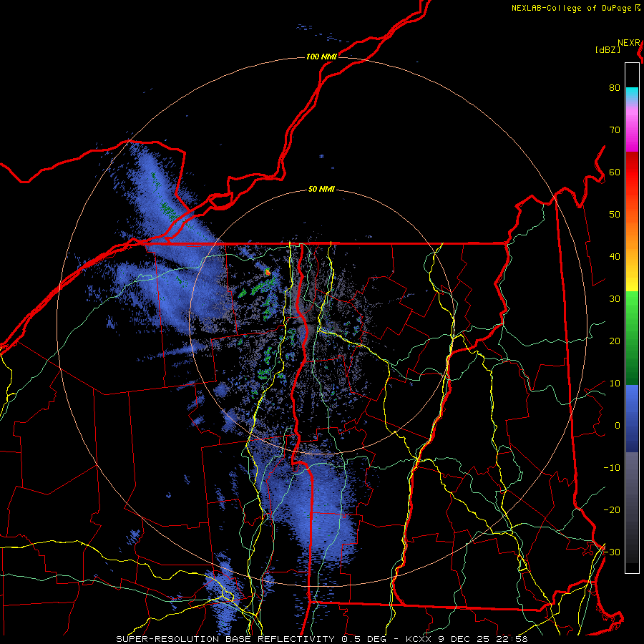Click the 10 value on dBZ scale
Viewport: 644px width, 644px height.
[x=615, y=384]
